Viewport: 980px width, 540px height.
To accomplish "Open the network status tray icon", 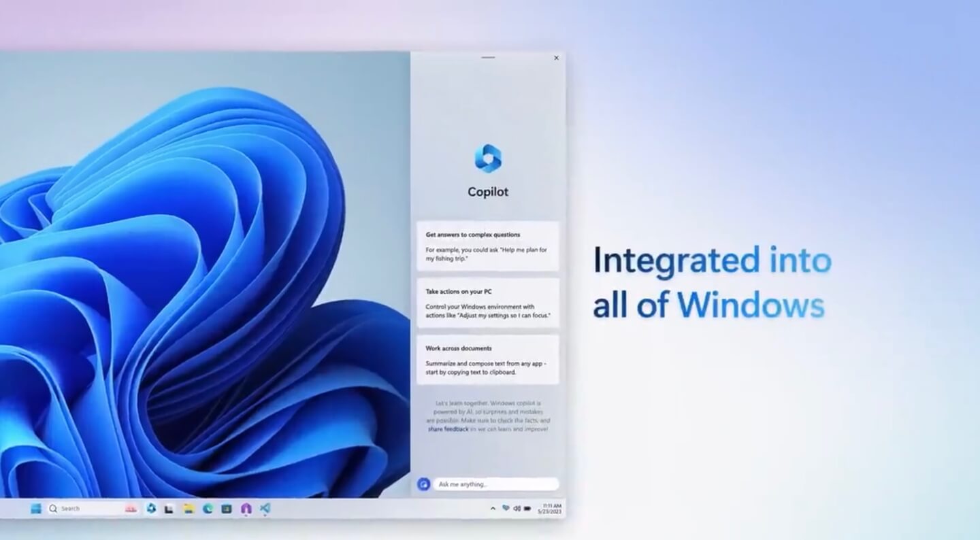I will (506, 508).
